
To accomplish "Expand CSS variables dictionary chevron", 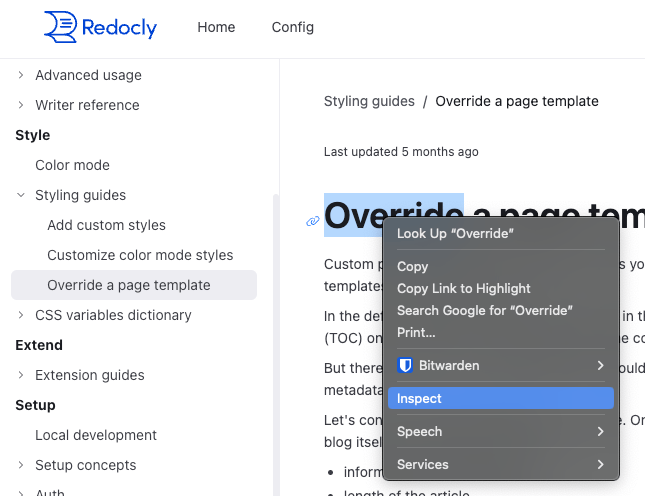I will pos(21,315).
